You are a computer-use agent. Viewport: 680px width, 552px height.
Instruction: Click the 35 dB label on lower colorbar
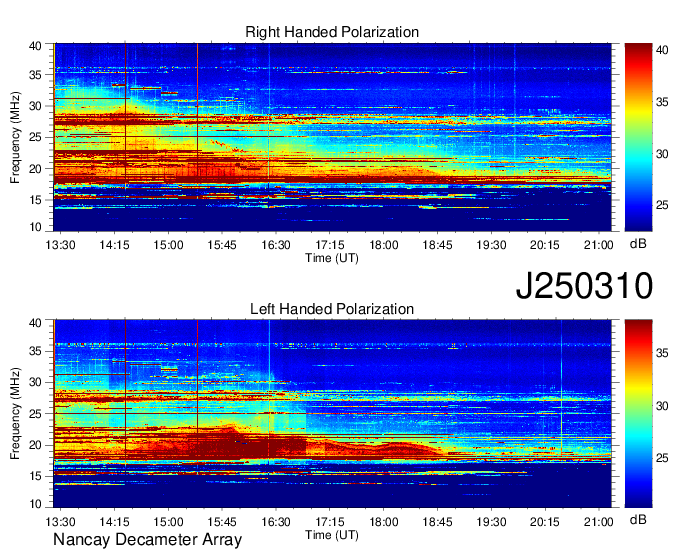tap(662, 353)
